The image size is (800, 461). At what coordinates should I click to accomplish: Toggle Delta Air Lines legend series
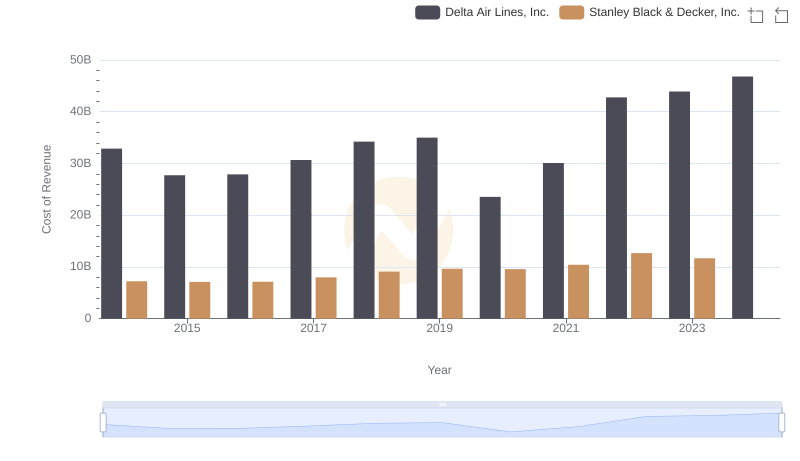[482, 12]
